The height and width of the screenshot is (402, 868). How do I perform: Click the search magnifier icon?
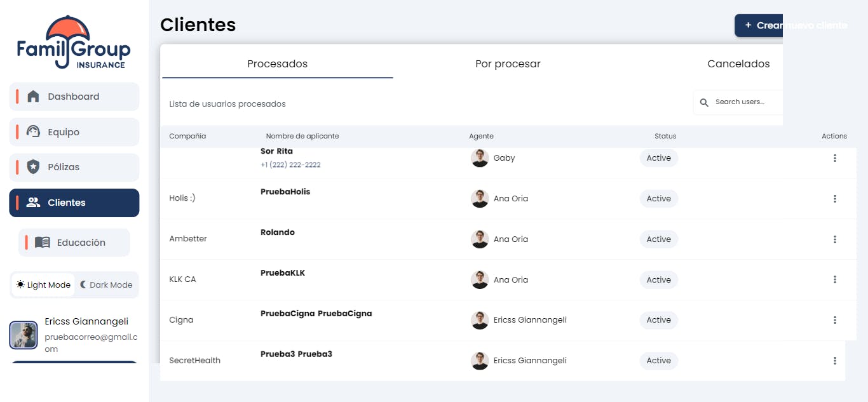(704, 102)
